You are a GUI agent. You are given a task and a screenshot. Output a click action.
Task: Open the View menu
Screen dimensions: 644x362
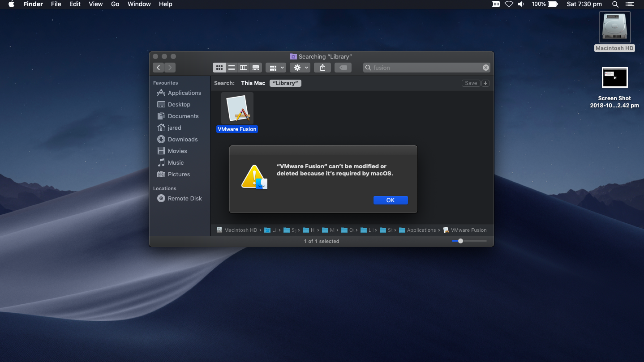[x=96, y=4]
